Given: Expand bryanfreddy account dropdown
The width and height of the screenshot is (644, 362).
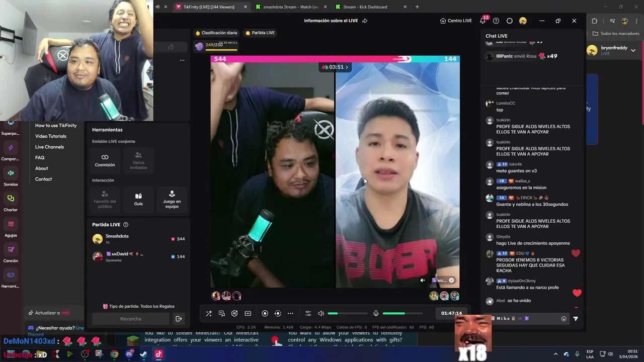Looking at the screenshot, I should click(x=633, y=50).
